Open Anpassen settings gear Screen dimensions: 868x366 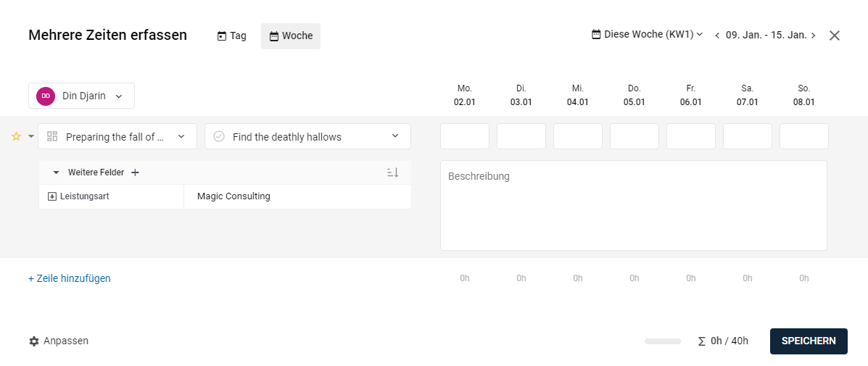[x=34, y=341]
